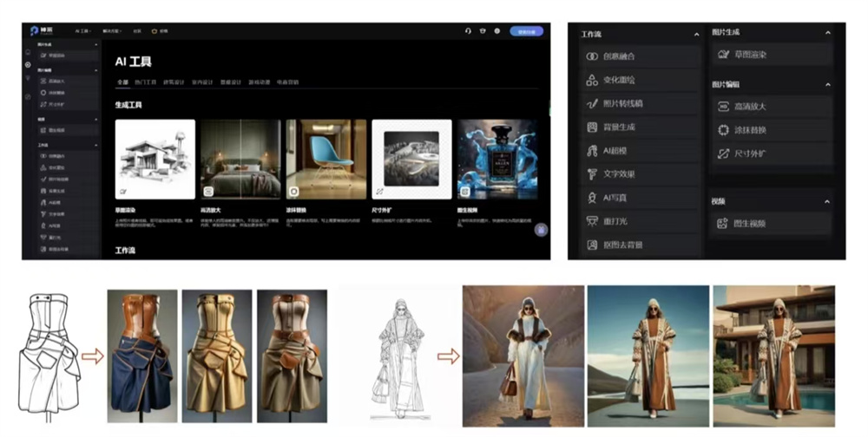Collapse 工作流 group in main window sidebar
The width and height of the screenshot is (868, 437).
click(96, 146)
